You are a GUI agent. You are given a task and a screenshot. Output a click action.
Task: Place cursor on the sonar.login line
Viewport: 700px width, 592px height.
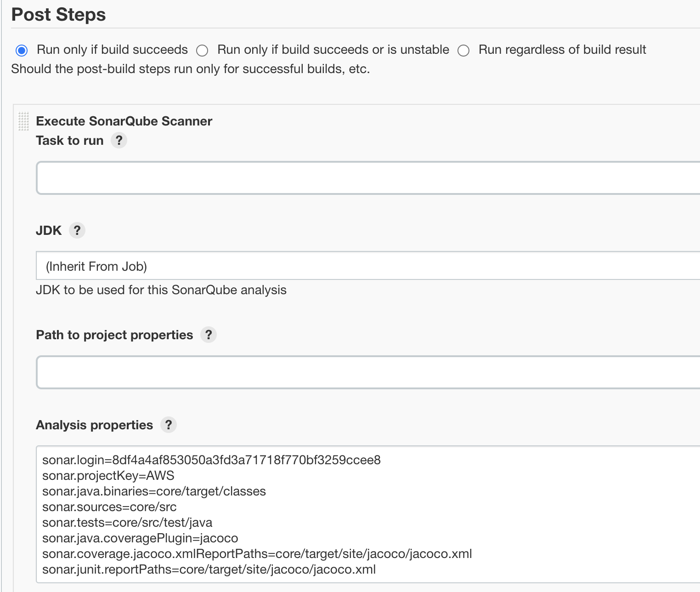[211, 460]
